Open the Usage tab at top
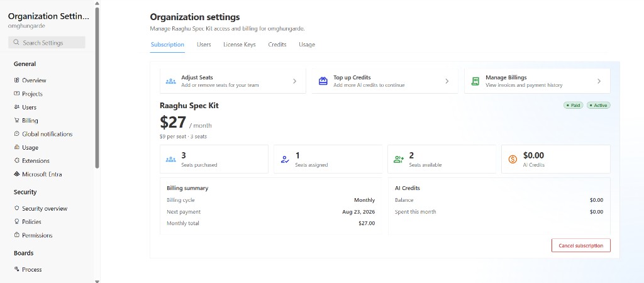This screenshot has height=283, width=644. click(x=307, y=45)
